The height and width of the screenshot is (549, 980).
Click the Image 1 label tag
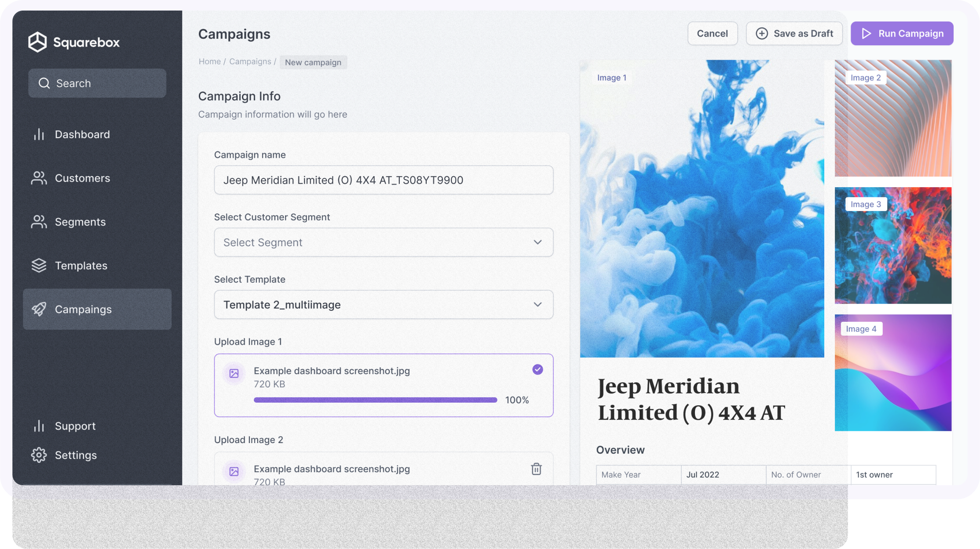click(x=612, y=78)
